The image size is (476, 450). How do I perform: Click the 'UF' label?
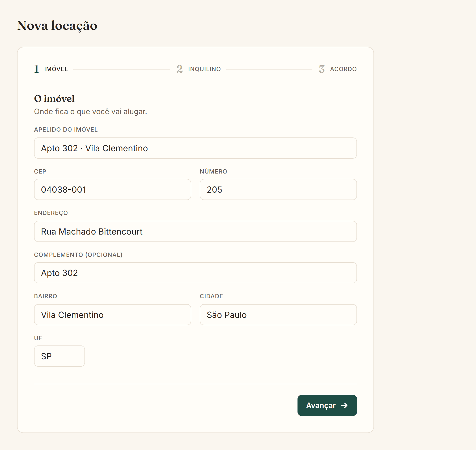point(38,338)
